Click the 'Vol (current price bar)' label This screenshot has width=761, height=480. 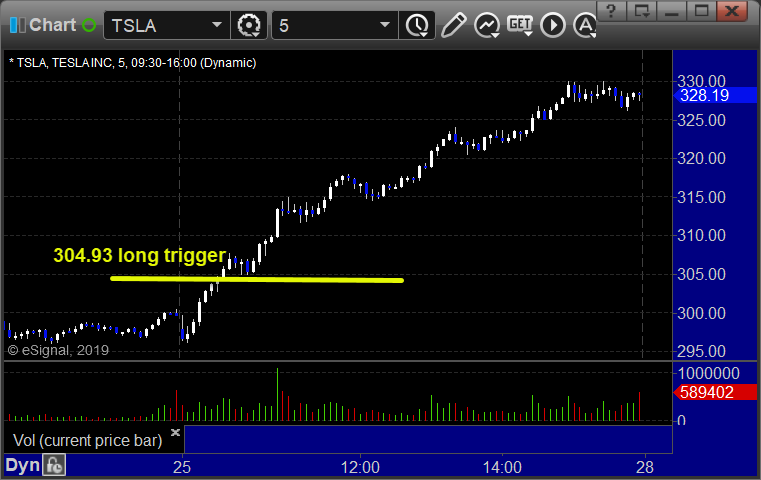87,440
